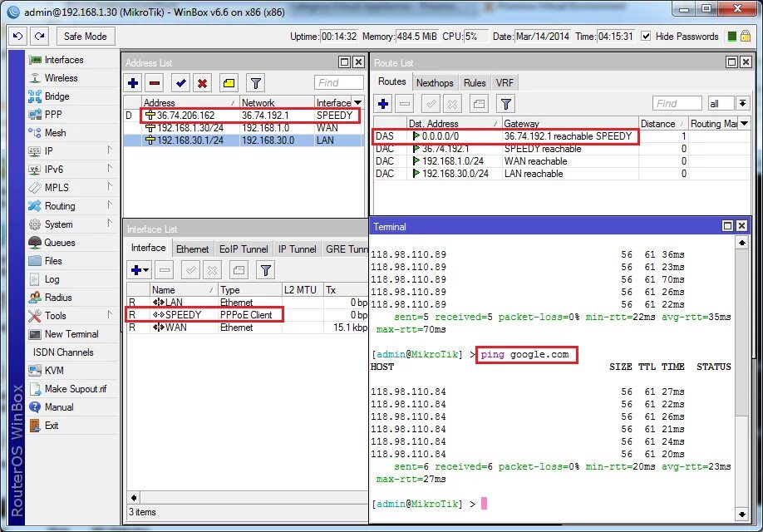Switch to Routes tab

(x=392, y=81)
